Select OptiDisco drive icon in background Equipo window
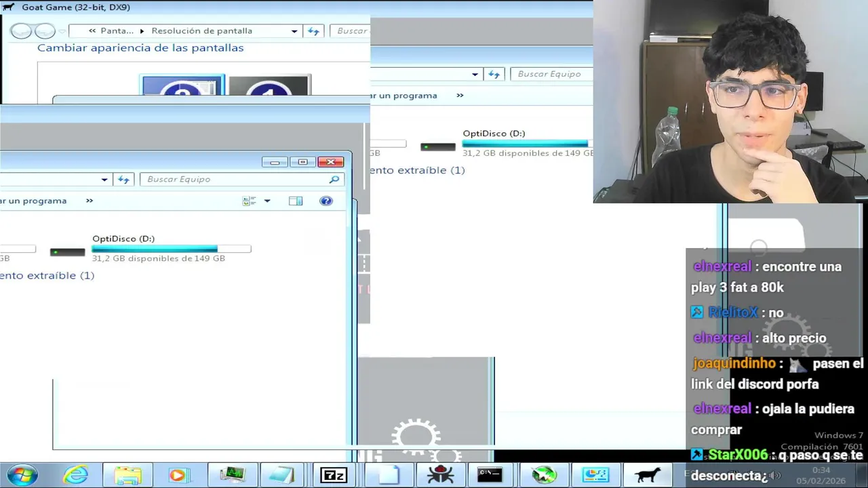Screen dimensions: 868x488 coord(438,146)
